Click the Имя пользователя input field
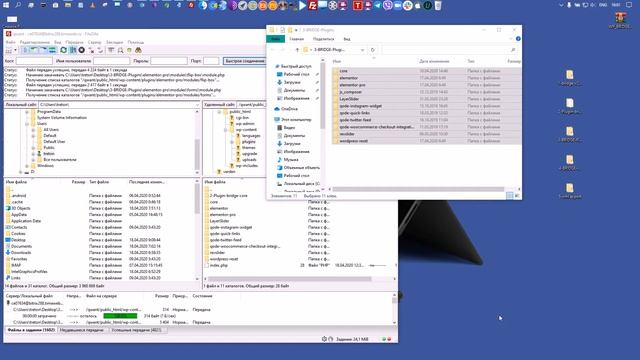The image size is (640, 360). click(111, 61)
